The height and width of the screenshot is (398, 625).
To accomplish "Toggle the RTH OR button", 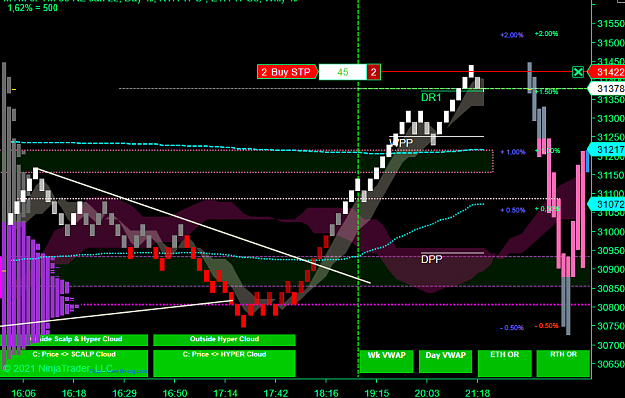I will point(563,363).
